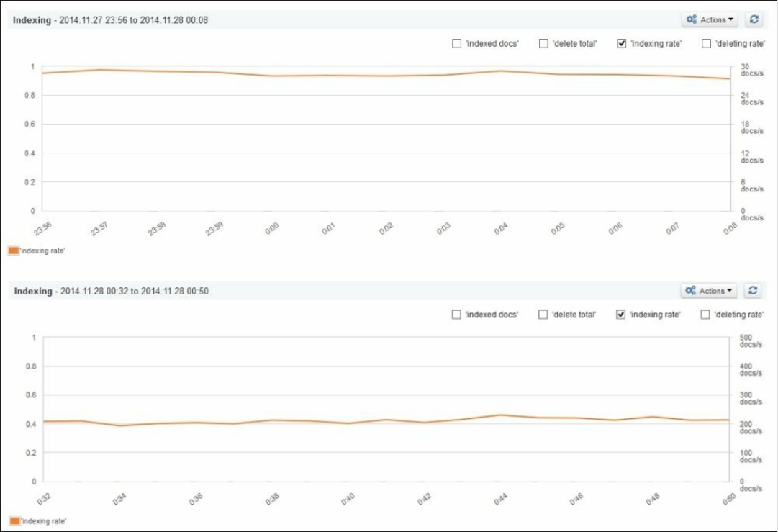Click the 0:44 peak on bottom chart line

pos(500,415)
